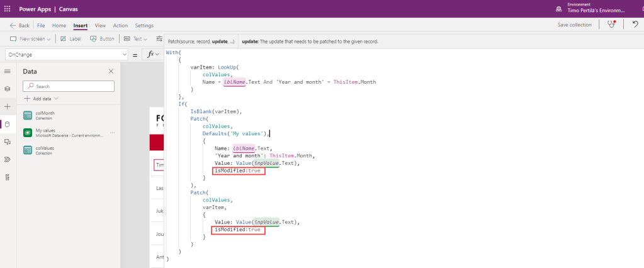Click in the Data search field
Viewport: 644px width, 268px height.
[69, 86]
